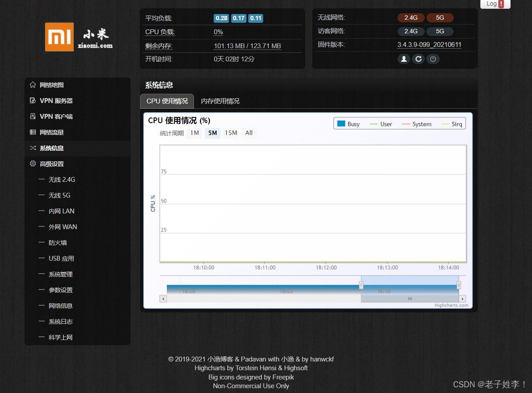Open the 系统日志 page
The width and height of the screenshot is (532, 393).
pos(78,322)
